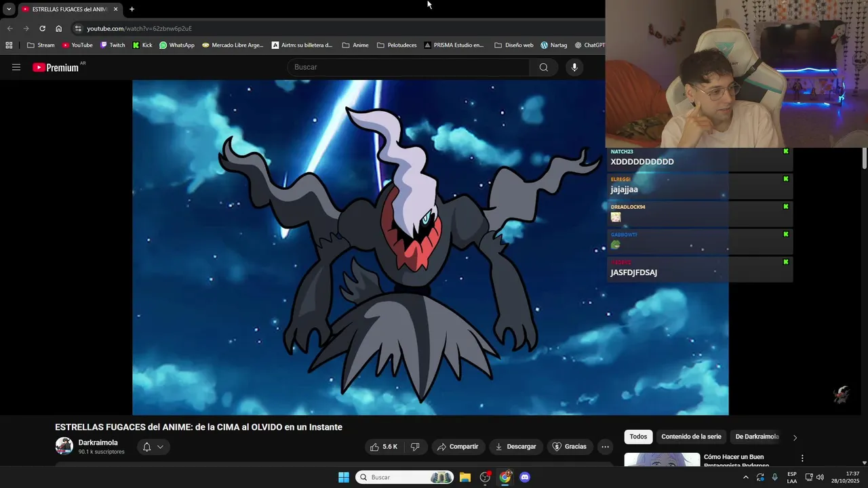
Task: Open Airtm billetera bookmark
Action: click(302, 45)
